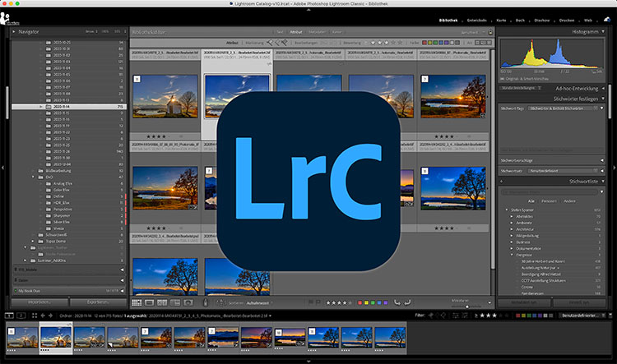Flag photo as rejected in toolbar
The width and height of the screenshot is (617, 364).
(x=318, y=302)
